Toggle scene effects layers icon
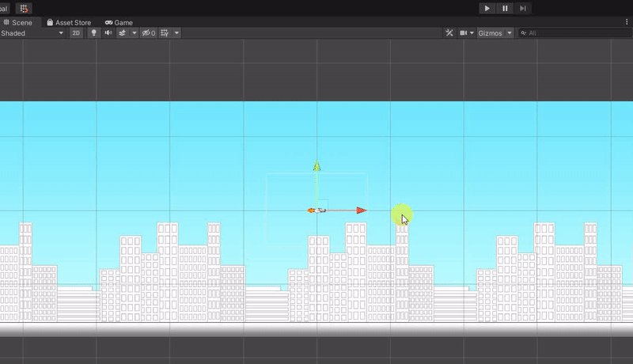This screenshot has height=364, width=633. tap(123, 33)
